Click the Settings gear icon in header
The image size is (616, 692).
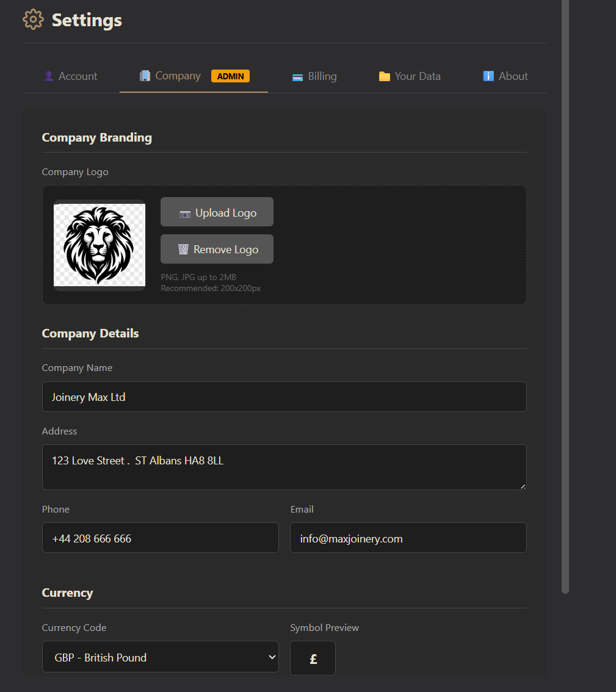pos(33,20)
